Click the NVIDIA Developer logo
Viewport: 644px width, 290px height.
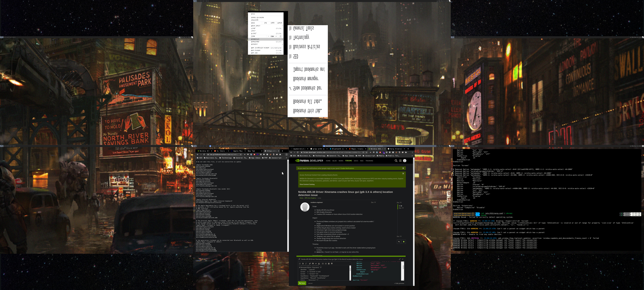pos(309,161)
